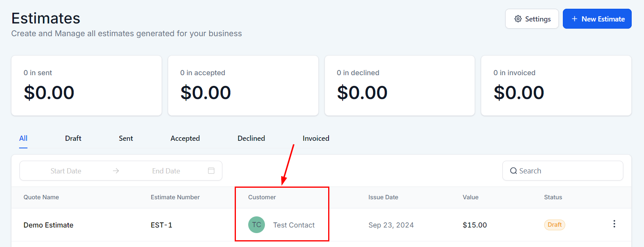This screenshot has width=644, height=247.
Task: Click the TC customer avatar
Action: [x=257, y=225]
